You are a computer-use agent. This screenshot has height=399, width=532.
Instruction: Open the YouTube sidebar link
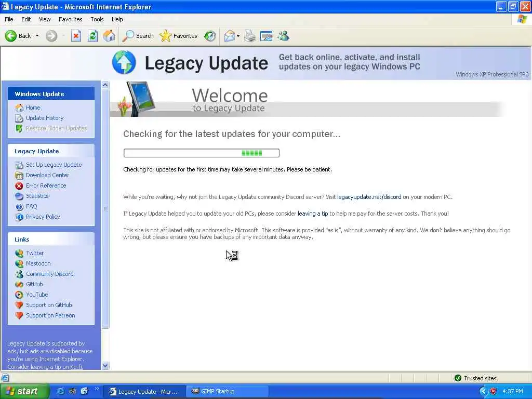coord(37,295)
